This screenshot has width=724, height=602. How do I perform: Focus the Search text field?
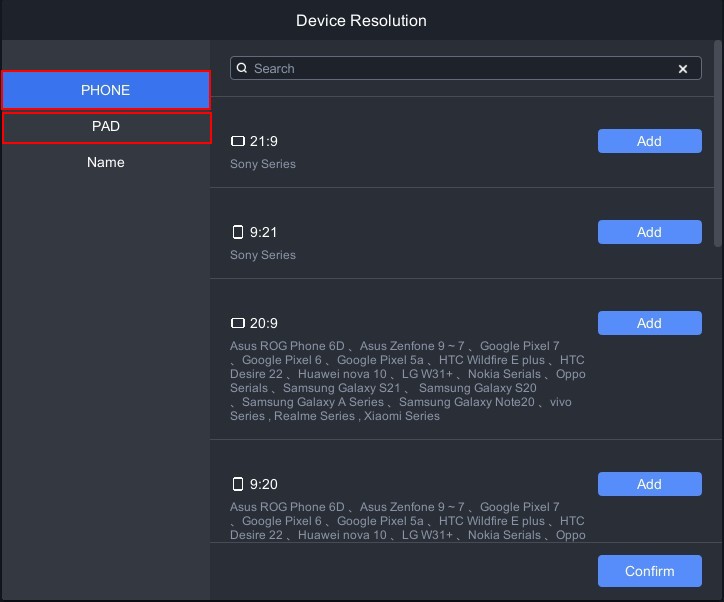click(460, 69)
